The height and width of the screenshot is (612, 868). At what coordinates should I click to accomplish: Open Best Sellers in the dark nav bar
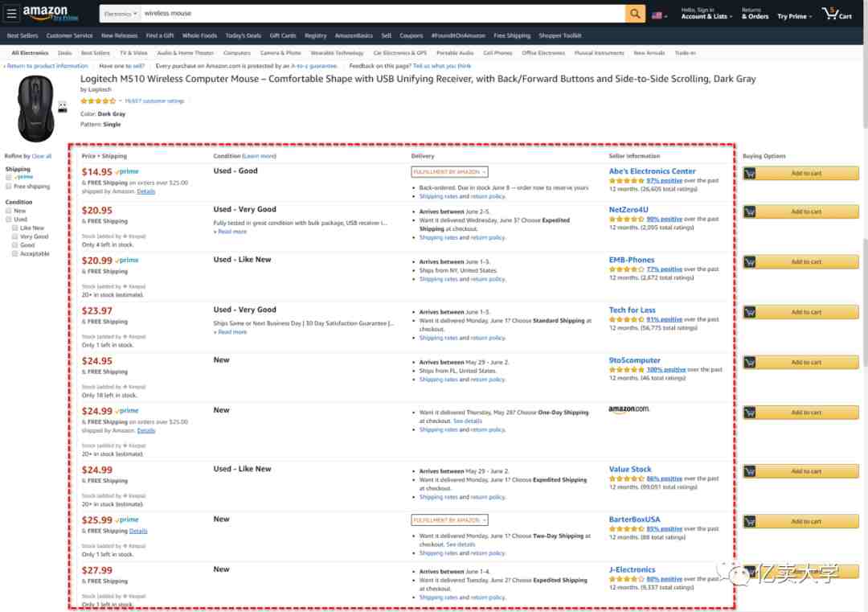click(x=23, y=35)
